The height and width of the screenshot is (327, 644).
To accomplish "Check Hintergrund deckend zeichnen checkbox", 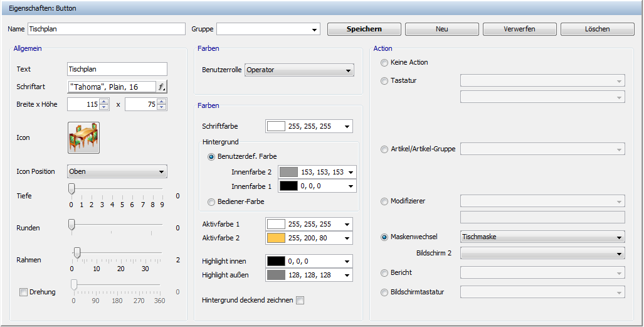I will pos(300,301).
